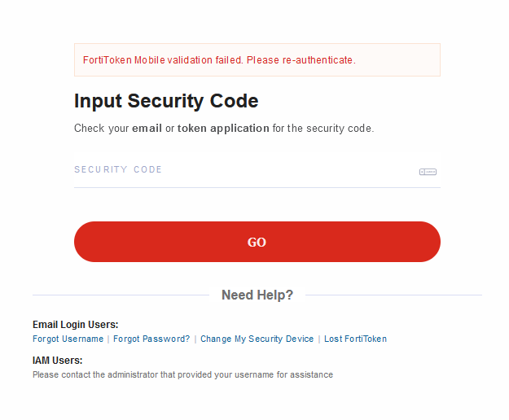Click the IAM Users label
This screenshot has width=509, height=420.
click(57, 361)
